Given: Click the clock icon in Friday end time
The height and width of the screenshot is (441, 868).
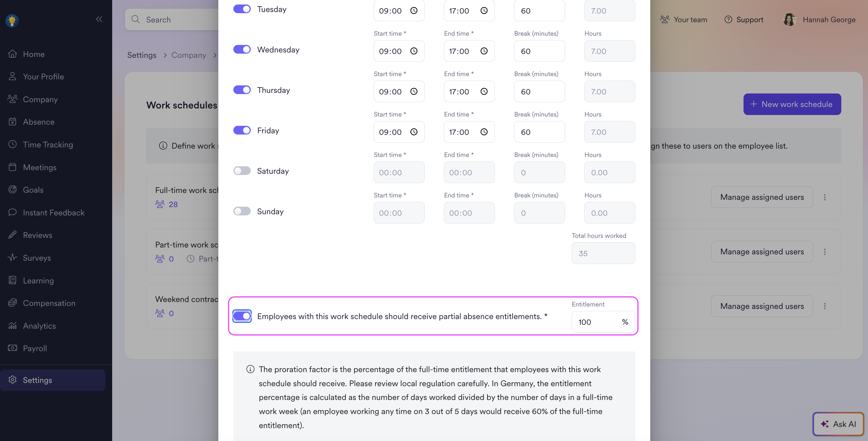Looking at the screenshot, I should point(484,132).
